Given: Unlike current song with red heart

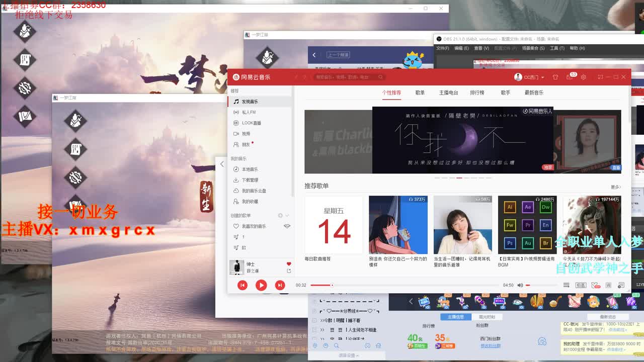Looking at the screenshot, I should tap(289, 264).
